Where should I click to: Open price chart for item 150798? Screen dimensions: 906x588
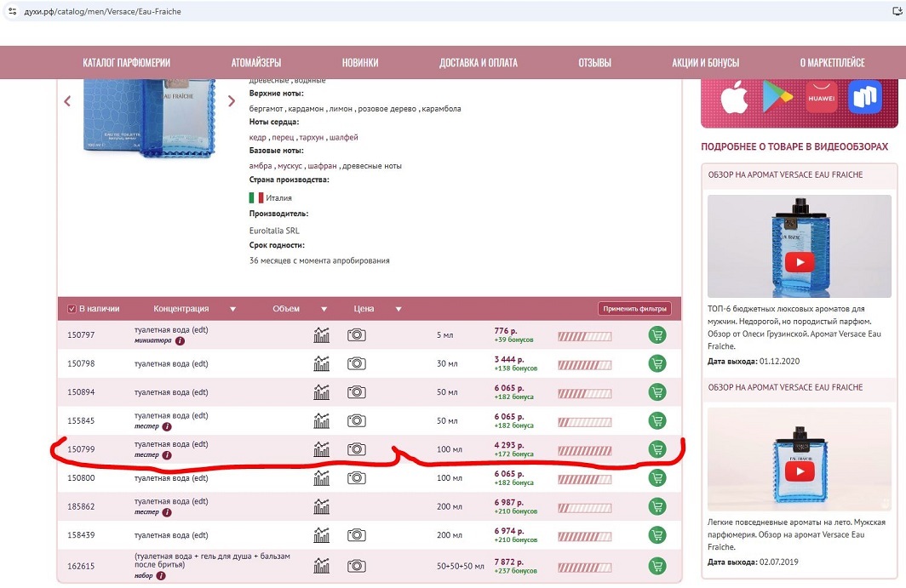tap(321, 363)
